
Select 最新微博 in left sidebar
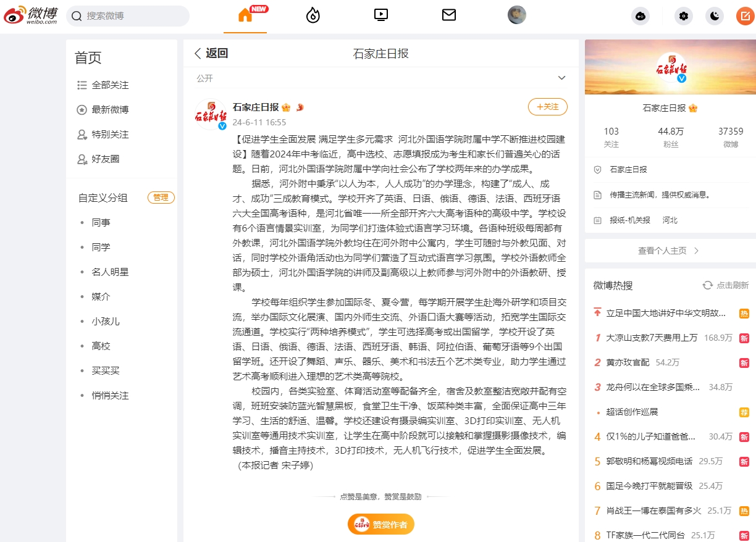click(x=110, y=110)
